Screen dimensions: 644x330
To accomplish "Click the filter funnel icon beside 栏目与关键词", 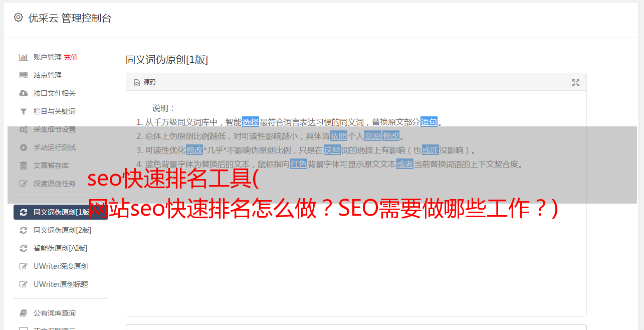I will point(23,111).
